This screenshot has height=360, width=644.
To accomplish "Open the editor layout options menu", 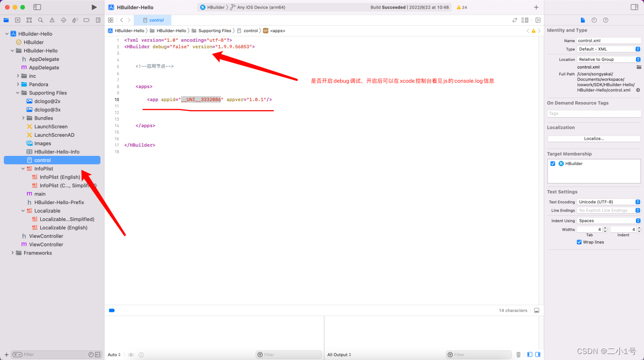I will tap(525, 20).
